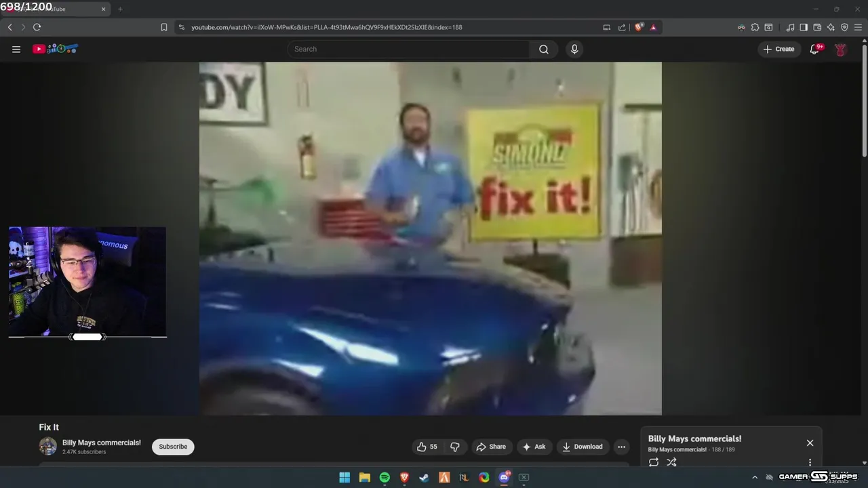Open the Brave main menu
The image size is (868, 488).
(858, 27)
